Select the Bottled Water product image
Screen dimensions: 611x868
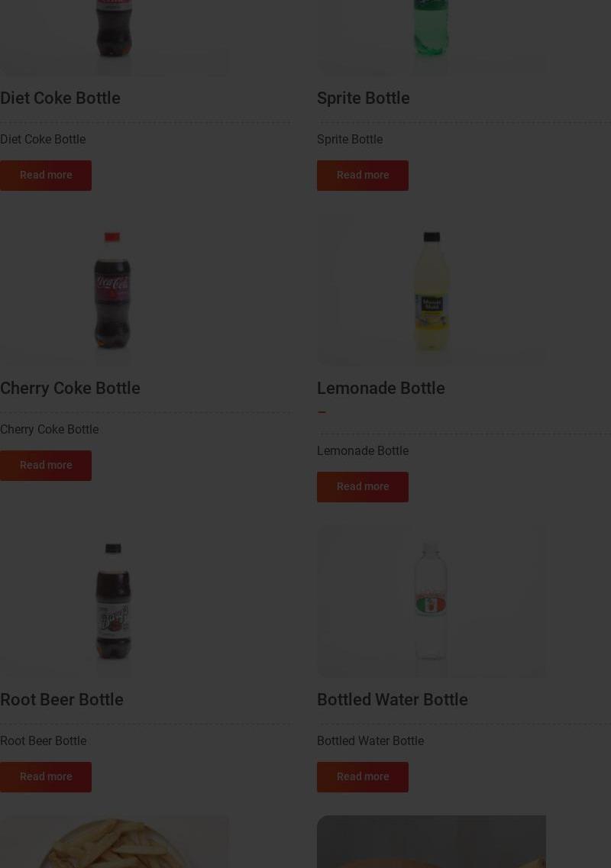(431, 601)
